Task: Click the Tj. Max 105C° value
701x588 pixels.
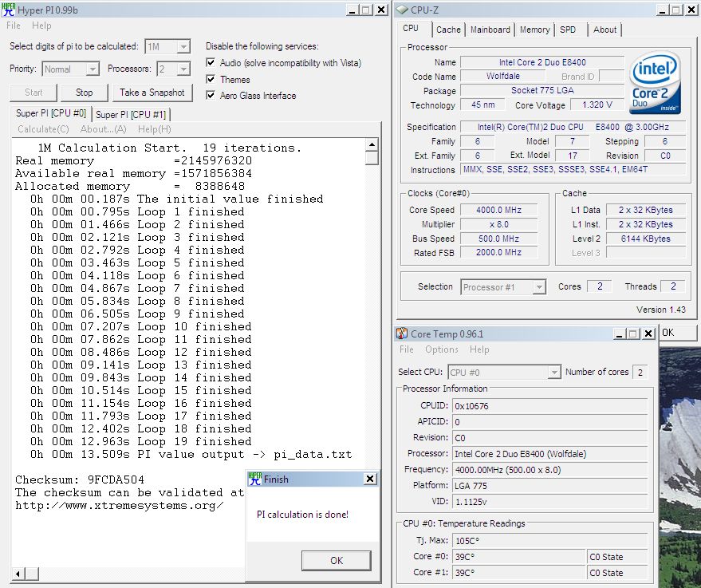Action: (x=550, y=541)
